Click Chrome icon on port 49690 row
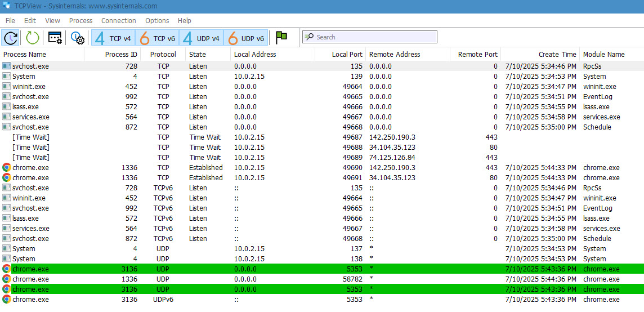The image size is (644, 312). pyautogui.click(x=7, y=168)
